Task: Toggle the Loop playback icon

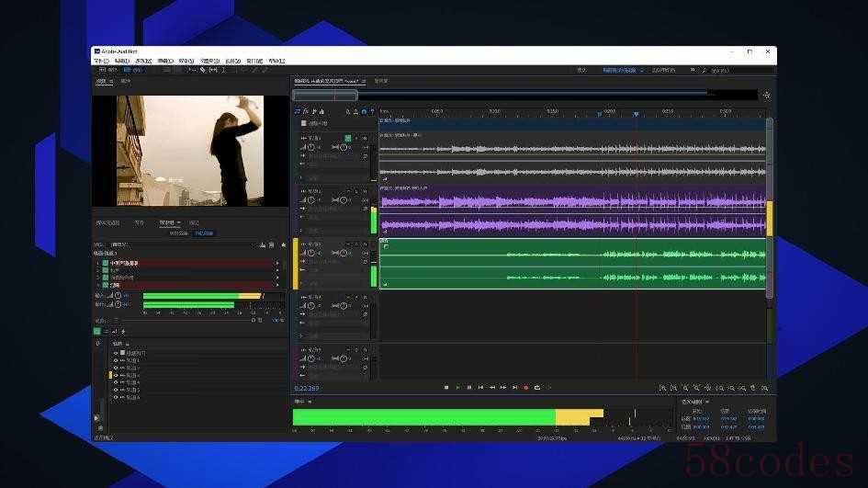Action: tap(537, 388)
